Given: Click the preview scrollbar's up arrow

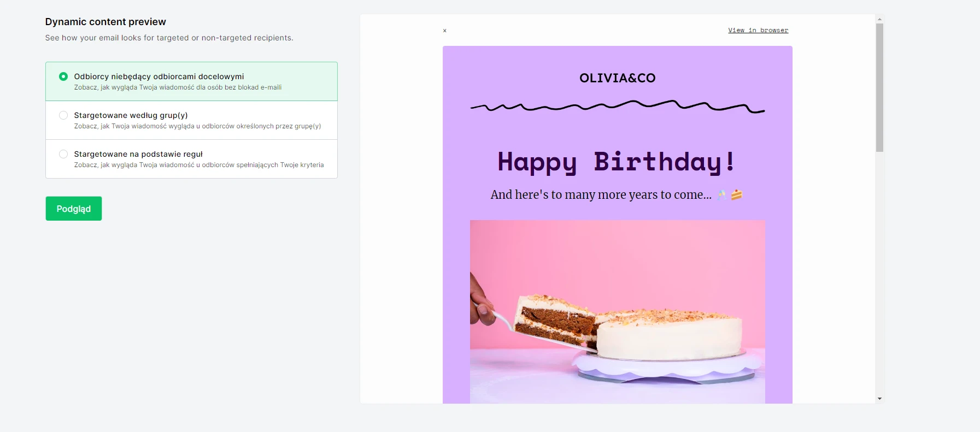Looking at the screenshot, I should [879, 19].
